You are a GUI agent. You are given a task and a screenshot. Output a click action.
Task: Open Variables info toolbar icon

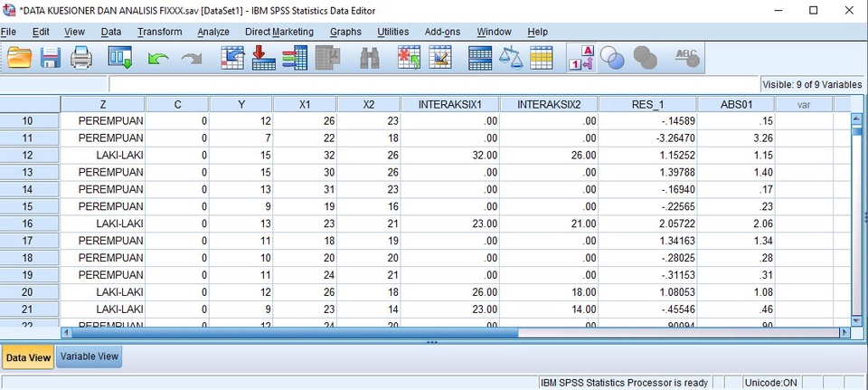coord(295,58)
